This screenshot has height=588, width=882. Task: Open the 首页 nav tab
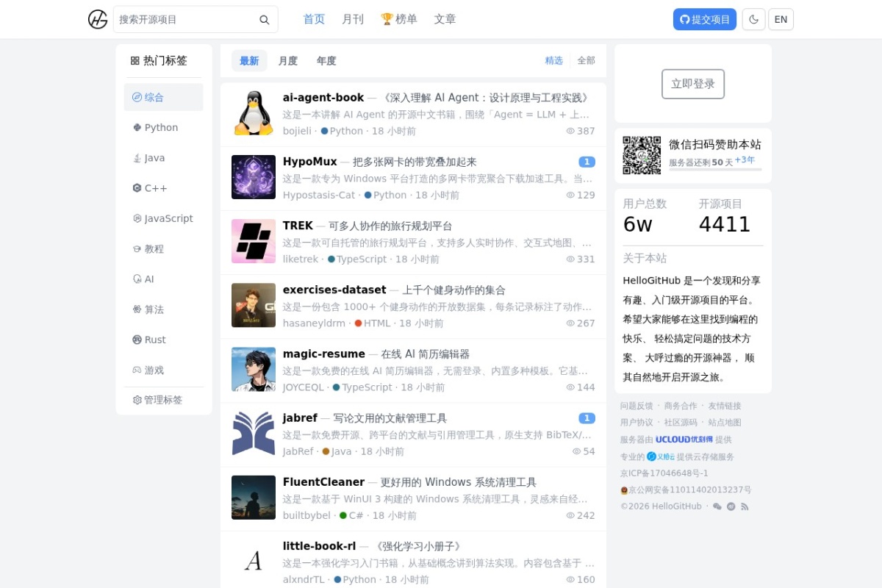(x=314, y=19)
